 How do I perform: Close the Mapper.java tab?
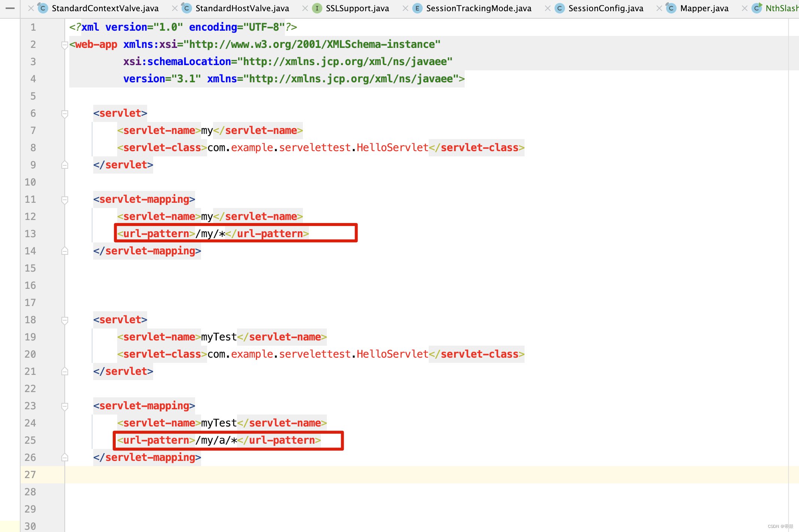pos(659,8)
